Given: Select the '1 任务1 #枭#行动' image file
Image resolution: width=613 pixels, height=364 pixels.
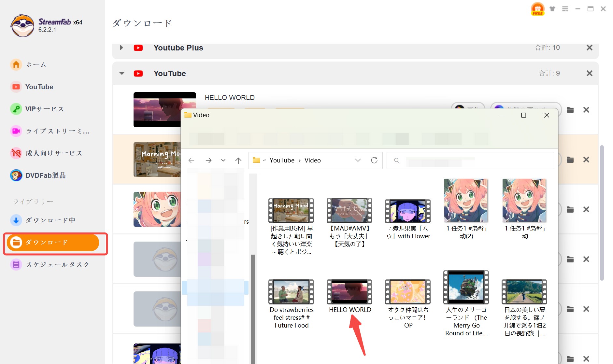Looking at the screenshot, I should pos(525,209).
